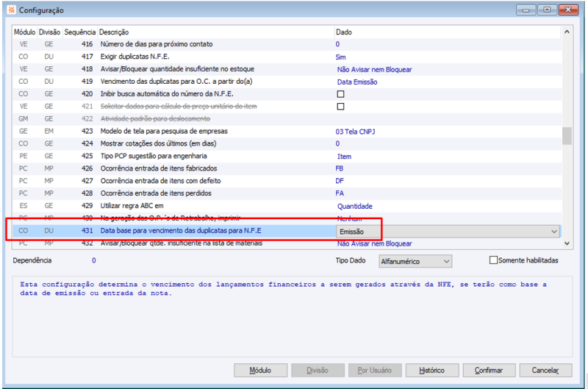Viewport: 588px width, 389px height.
Task: Sort by the Sequência column header
Action: 80,32
